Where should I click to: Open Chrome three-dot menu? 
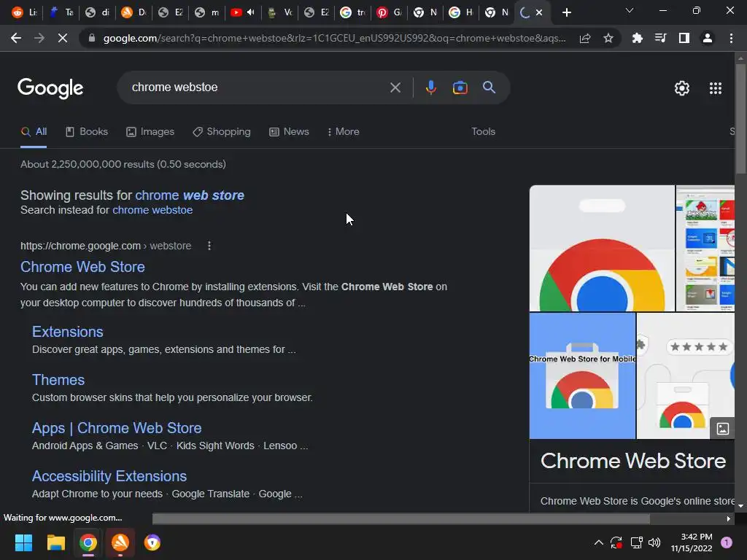(731, 38)
